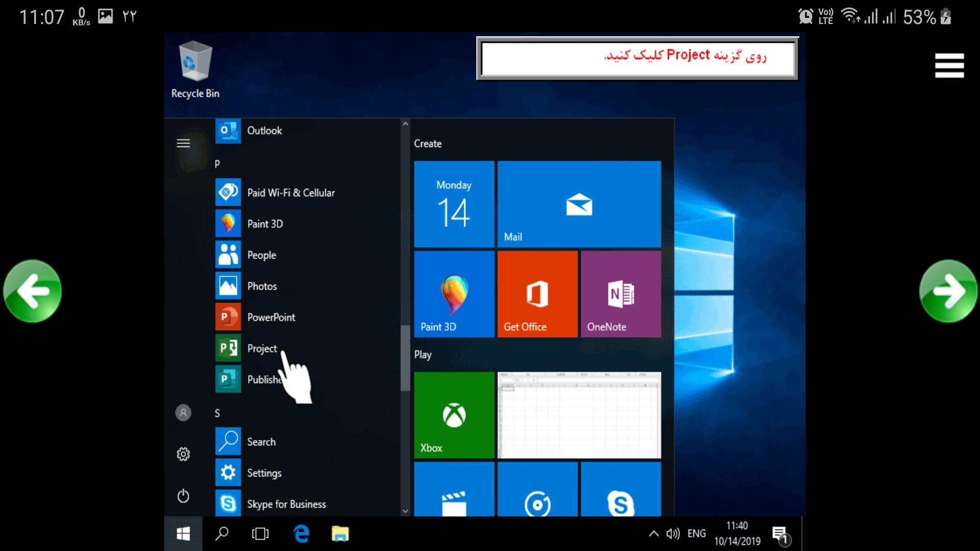Jump to letter S section header

click(x=217, y=413)
